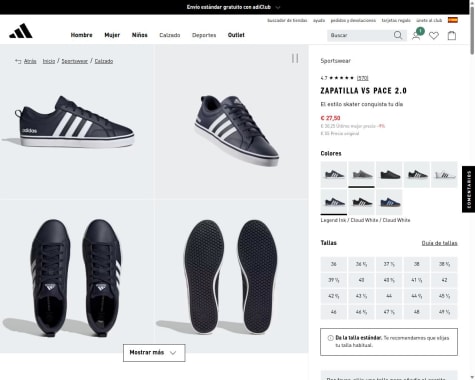Open the Mujer menu
Viewport: 475px width, 380px height.
112,35
